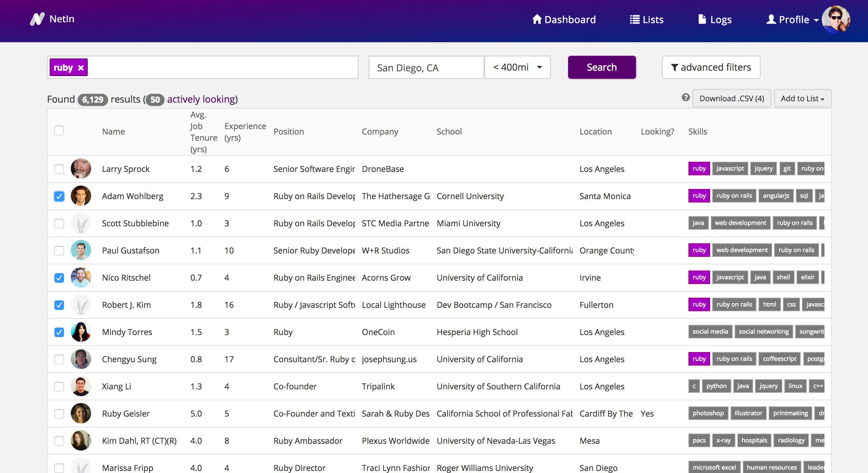
Task: Click the python skill tag for Xiang Li
Action: click(716, 386)
